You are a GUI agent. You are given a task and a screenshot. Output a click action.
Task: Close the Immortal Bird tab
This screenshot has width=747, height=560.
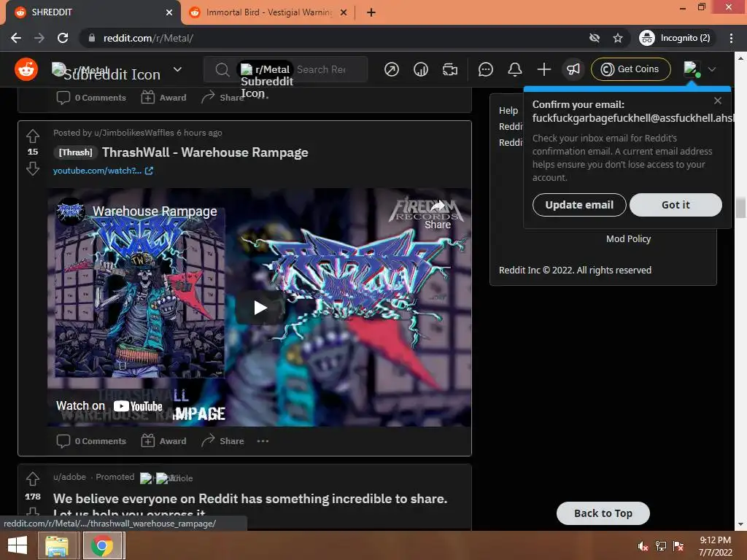343,12
